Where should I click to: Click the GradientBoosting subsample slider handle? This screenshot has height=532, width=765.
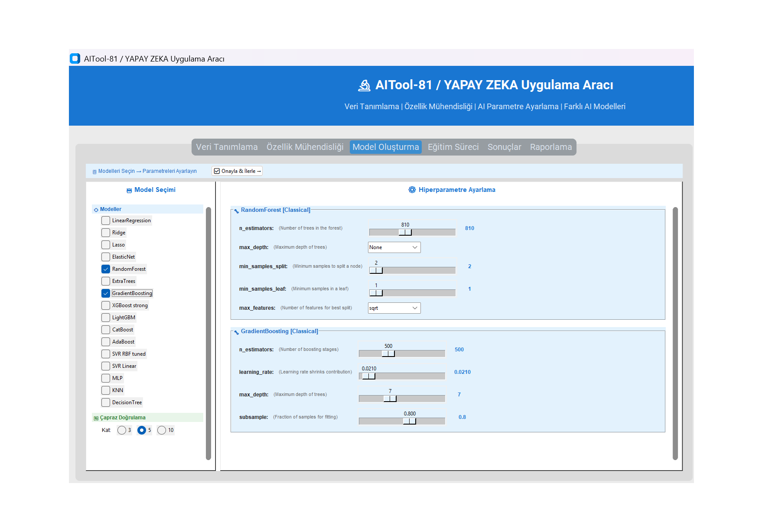tap(410, 421)
